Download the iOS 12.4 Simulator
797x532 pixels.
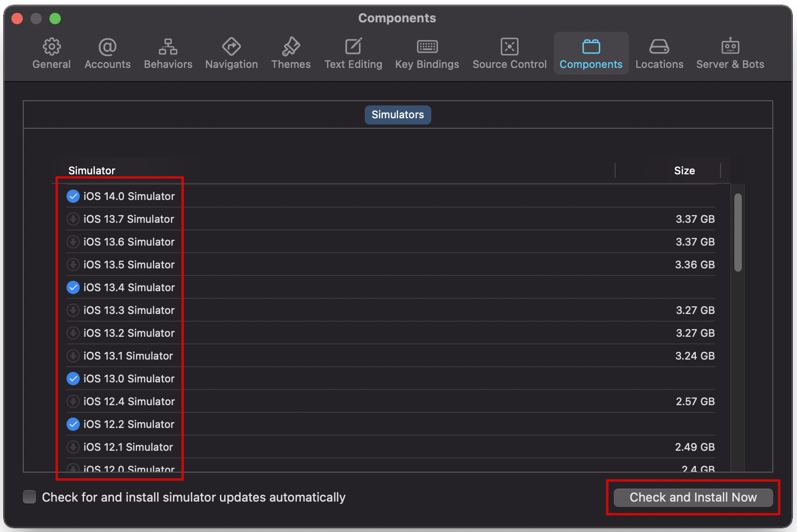[x=73, y=401]
